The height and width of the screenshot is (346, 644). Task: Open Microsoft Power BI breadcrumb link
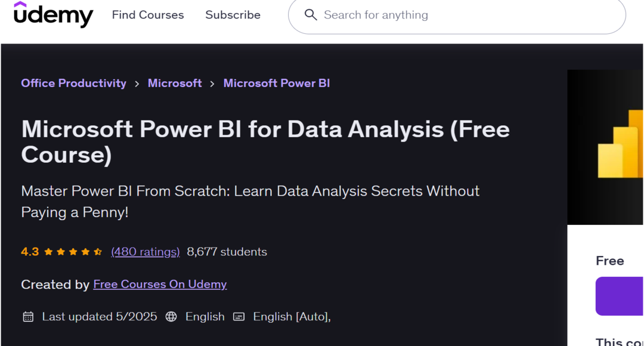[x=276, y=83]
